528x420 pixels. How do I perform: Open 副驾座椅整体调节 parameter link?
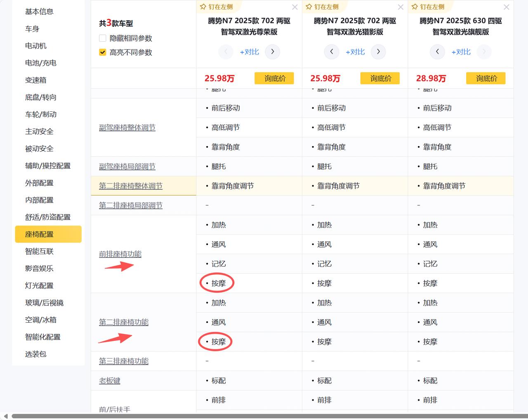[x=127, y=127]
